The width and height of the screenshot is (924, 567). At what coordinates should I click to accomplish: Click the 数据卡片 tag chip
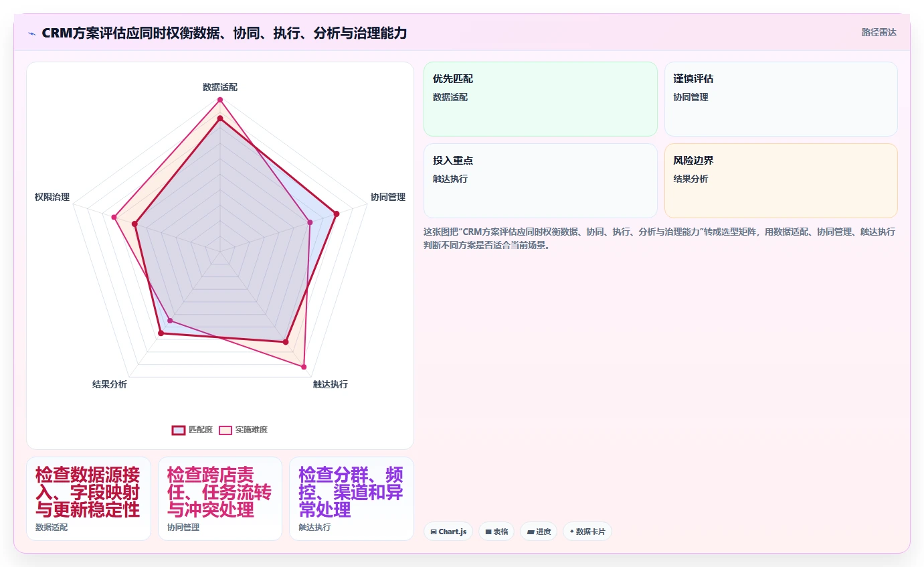(x=587, y=532)
